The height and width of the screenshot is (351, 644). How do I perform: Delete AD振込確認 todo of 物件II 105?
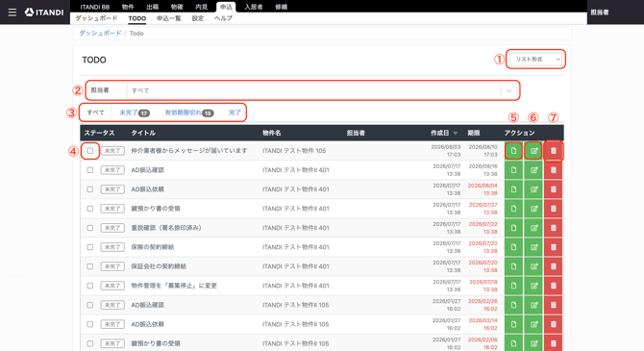(x=554, y=305)
